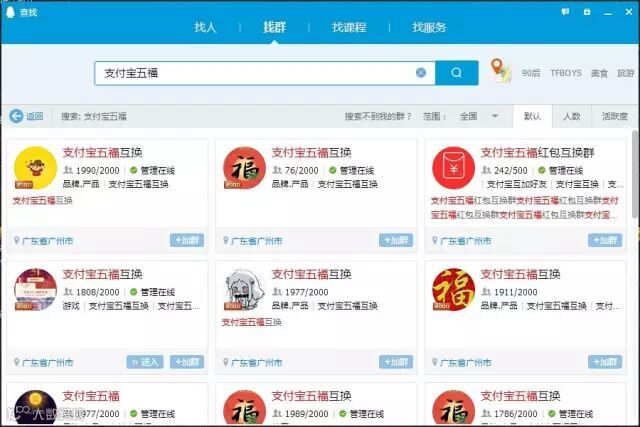Click 加群 for the 1808/2000 group
The width and height of the screenshot is (640, 427).
187,362
